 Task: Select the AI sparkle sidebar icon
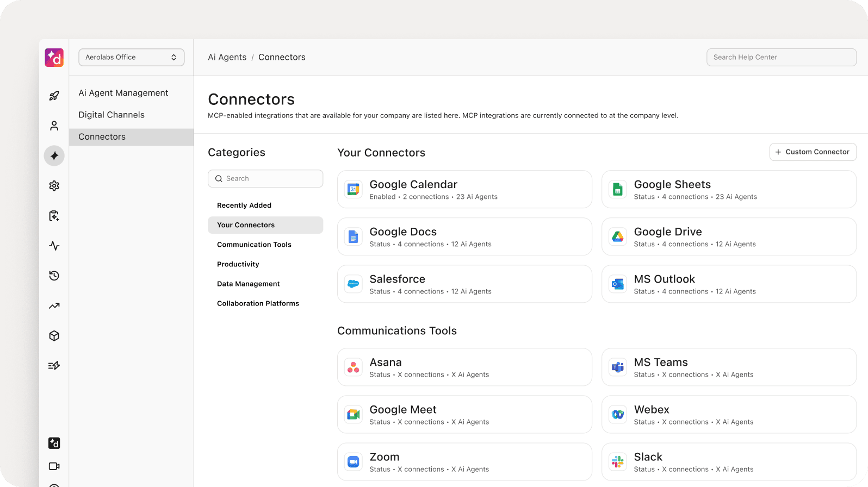(x=54, y=156)
